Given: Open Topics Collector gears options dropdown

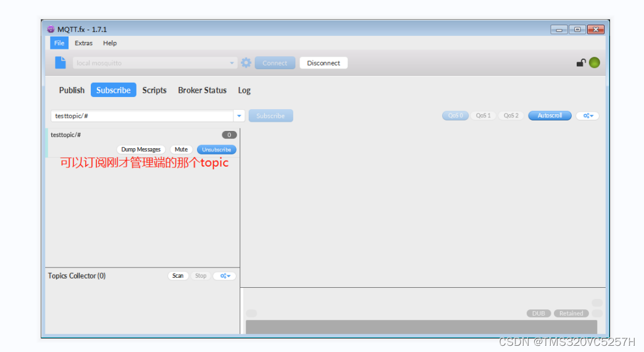Looking at the screenshot, I should point(225,275).
